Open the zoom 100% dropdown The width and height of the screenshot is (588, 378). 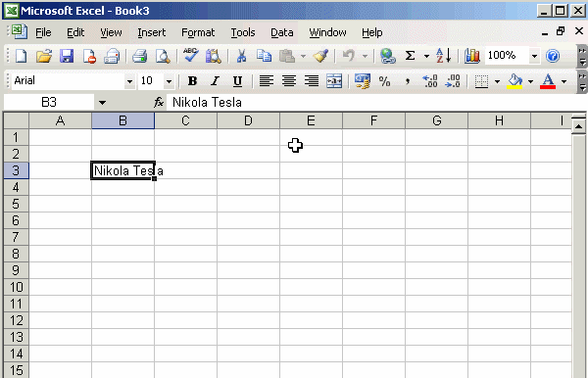coord(534,56)
